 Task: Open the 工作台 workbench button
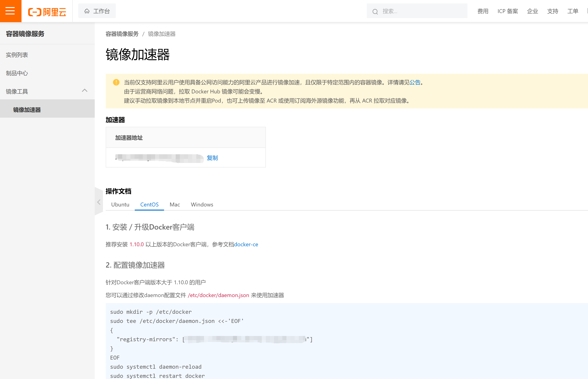pos(97,11)
